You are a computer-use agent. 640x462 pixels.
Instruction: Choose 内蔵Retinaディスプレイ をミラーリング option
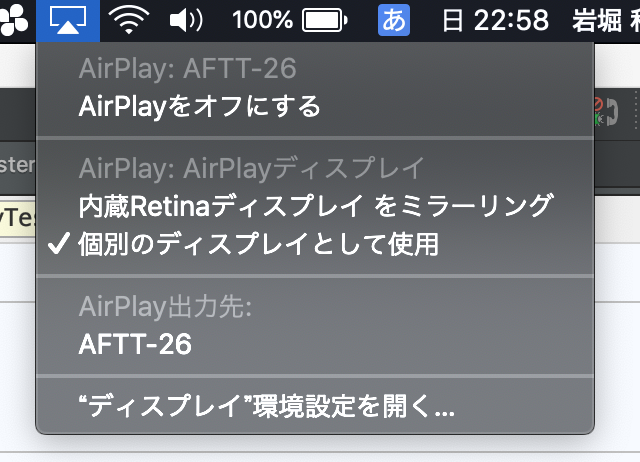point(314,206)
